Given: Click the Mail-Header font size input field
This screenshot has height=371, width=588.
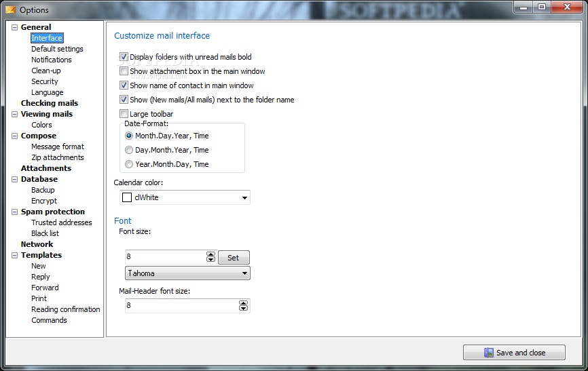Looking at the screenshot, I should pyautogui.click(x=182, y=306).
